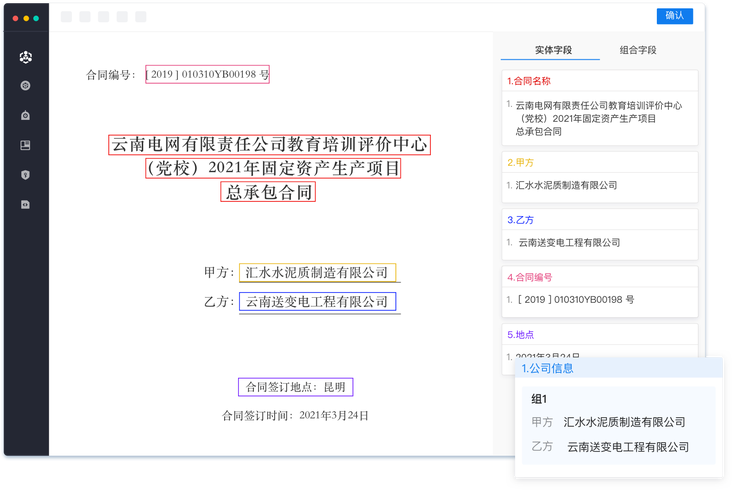Image resolution: width=743 pixels, height=500 pixels.
Task: Click the red close window dot
Action: 15,18
